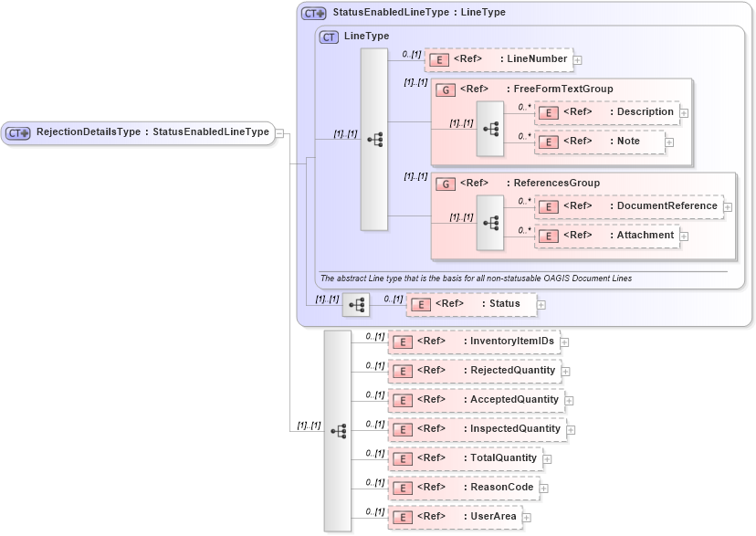Open the Note element expander

pyautogui.click(x=669, y=142)
